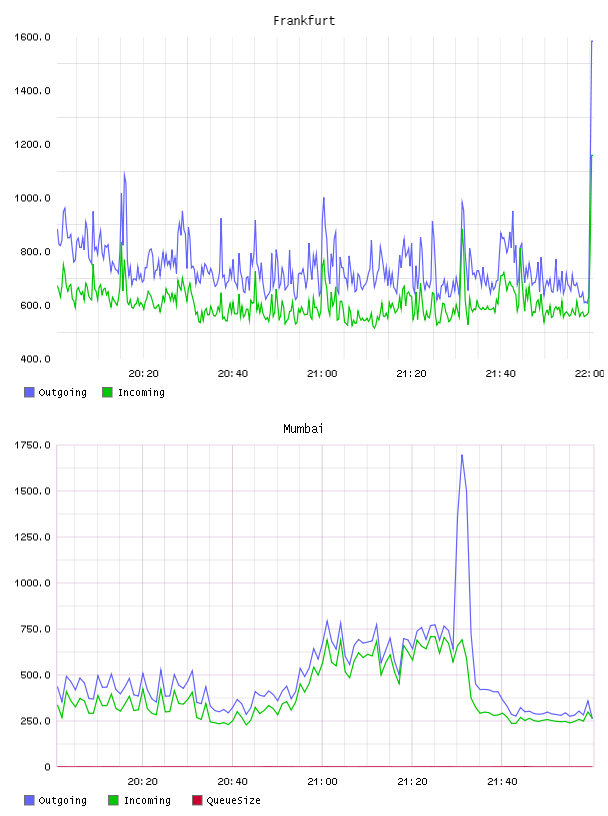Click the 21:40 time label on Frankfurt chart
Image resolution: width=608 pixels, height=816 pixels.
[500, 373]
